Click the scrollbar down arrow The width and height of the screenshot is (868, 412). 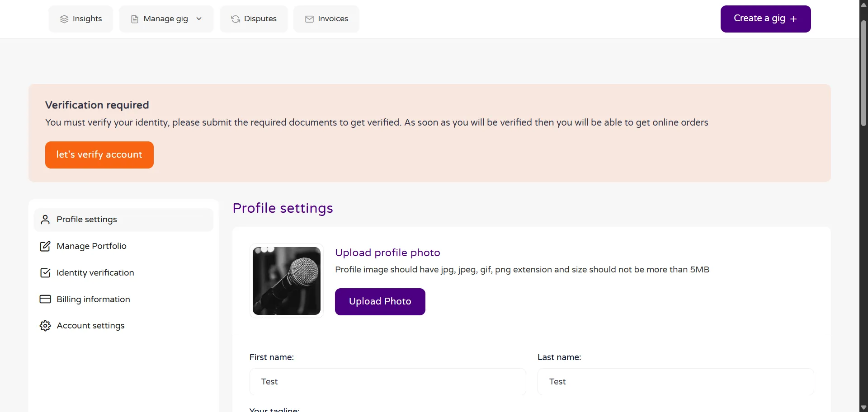[x=863, y=407]
